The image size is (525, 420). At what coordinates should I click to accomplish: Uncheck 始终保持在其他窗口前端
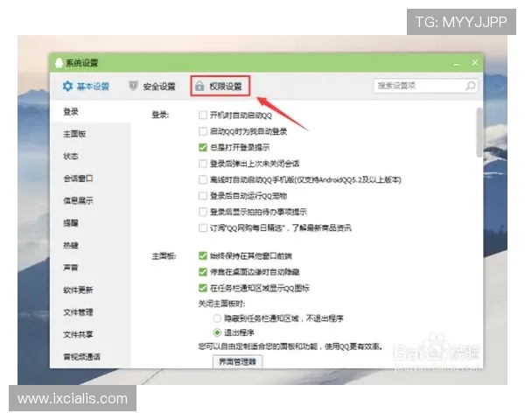203,255
